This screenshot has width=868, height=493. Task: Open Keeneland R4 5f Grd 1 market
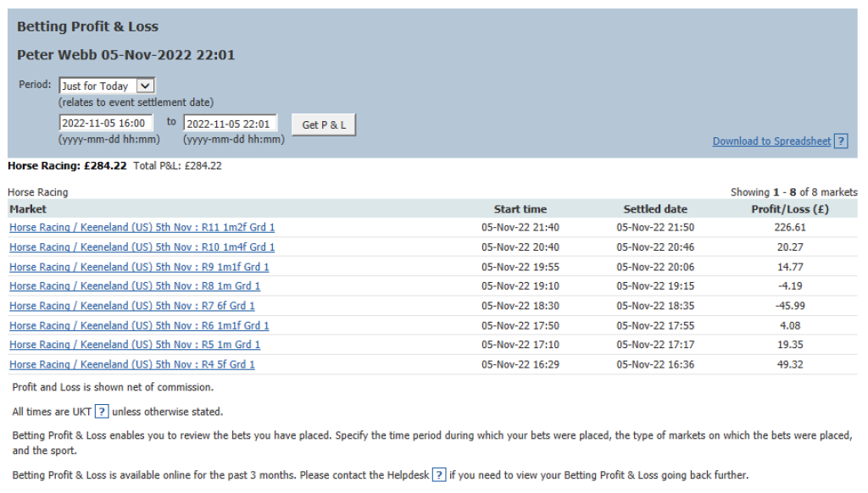coord(131,364)
